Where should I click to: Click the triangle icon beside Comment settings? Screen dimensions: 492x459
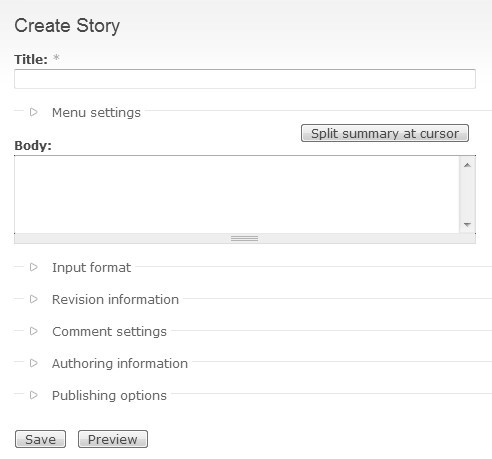click(34, 331)
